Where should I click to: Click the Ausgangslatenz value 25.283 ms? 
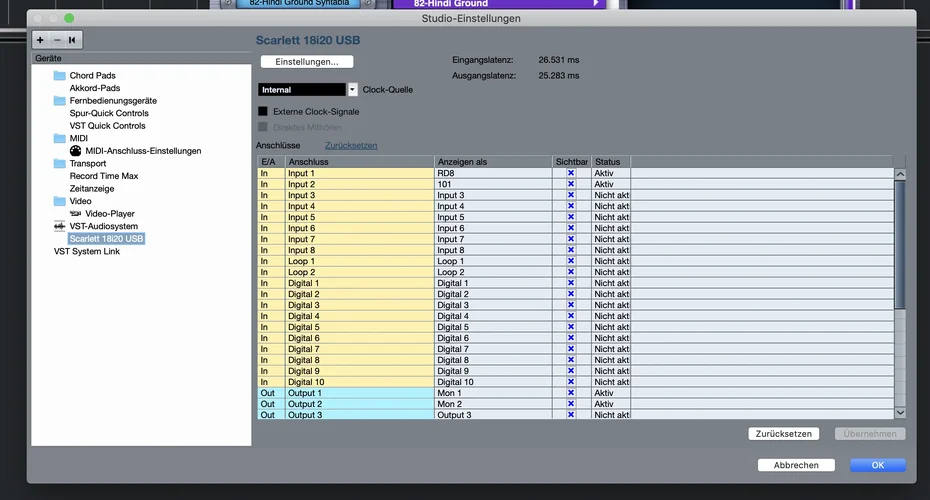[x=559, y=75]
